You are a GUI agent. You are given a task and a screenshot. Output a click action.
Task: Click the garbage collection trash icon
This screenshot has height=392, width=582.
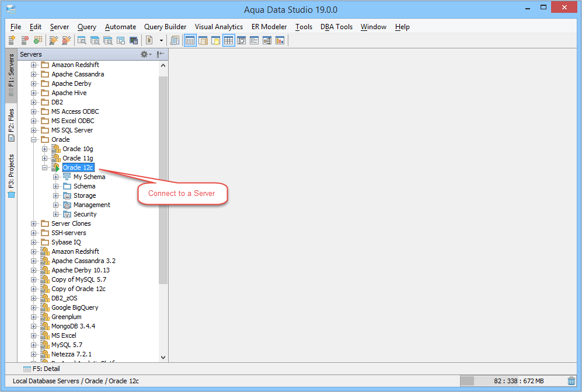click(571, 381)
